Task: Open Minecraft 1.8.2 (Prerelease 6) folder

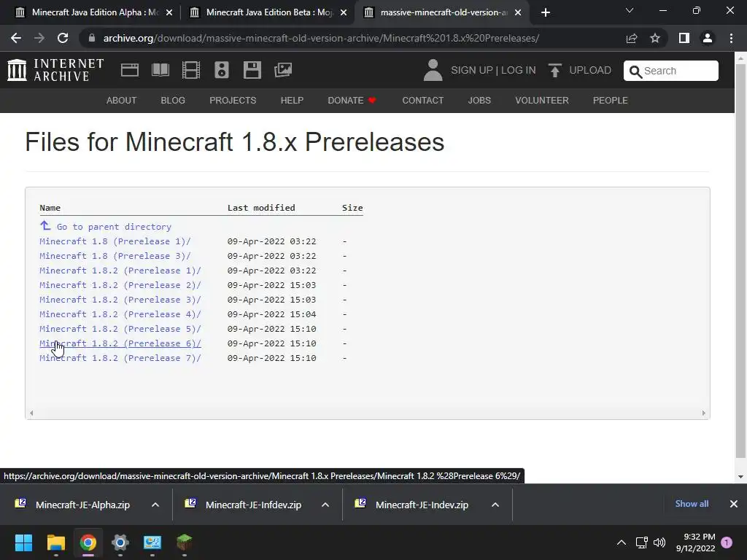Action: point(120,343)
